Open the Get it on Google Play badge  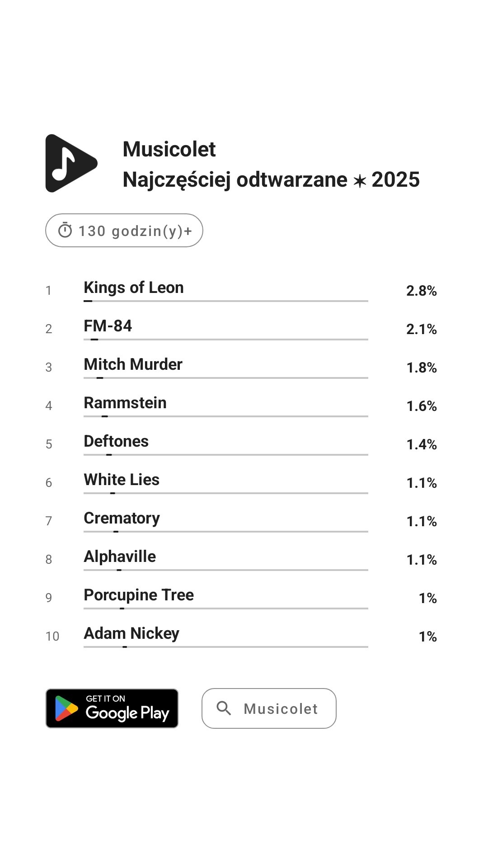click(112, 708)
